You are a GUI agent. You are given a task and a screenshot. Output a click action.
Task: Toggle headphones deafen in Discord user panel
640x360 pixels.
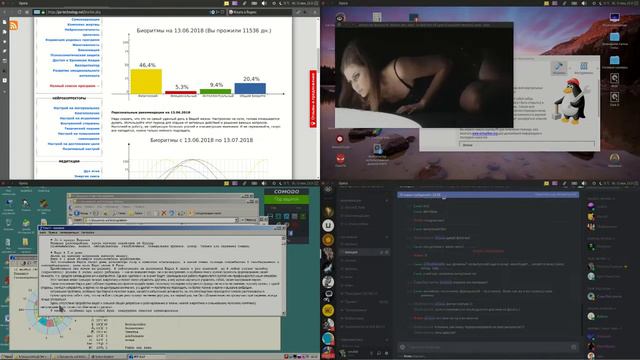(379, 353)
